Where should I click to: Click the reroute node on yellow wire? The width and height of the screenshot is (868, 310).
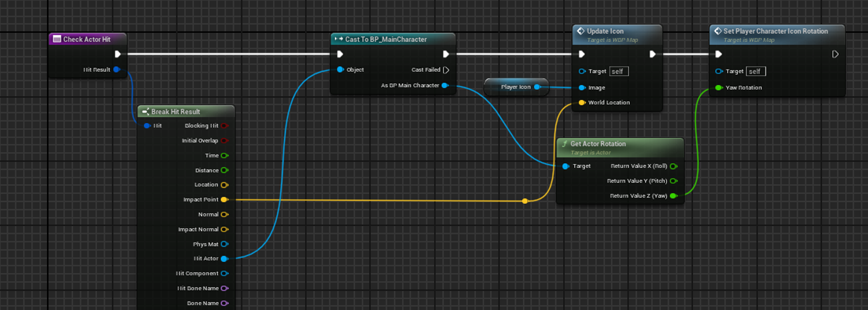pos(525,201)
